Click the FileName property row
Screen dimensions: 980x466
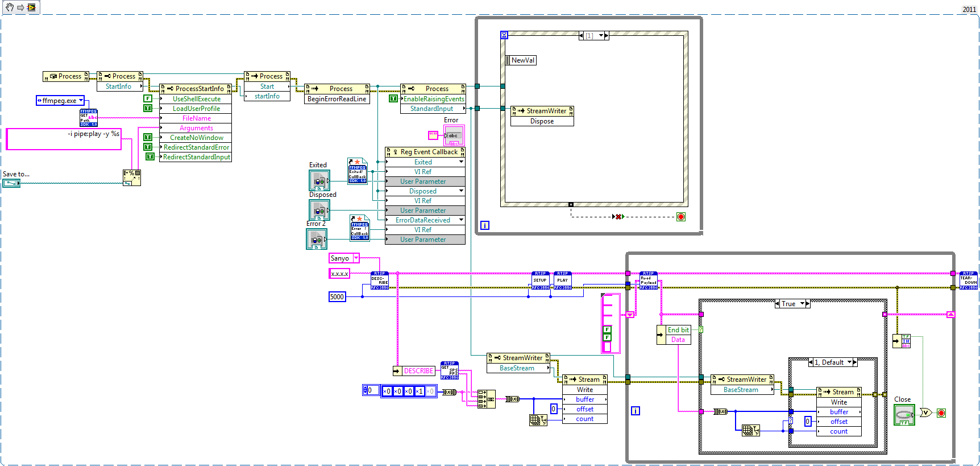coord(196,118)
